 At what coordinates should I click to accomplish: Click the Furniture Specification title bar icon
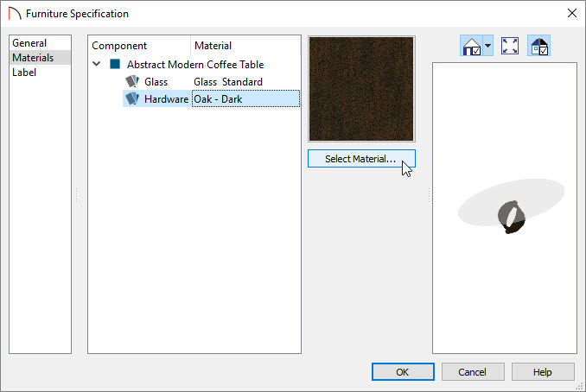click(15, 14)
